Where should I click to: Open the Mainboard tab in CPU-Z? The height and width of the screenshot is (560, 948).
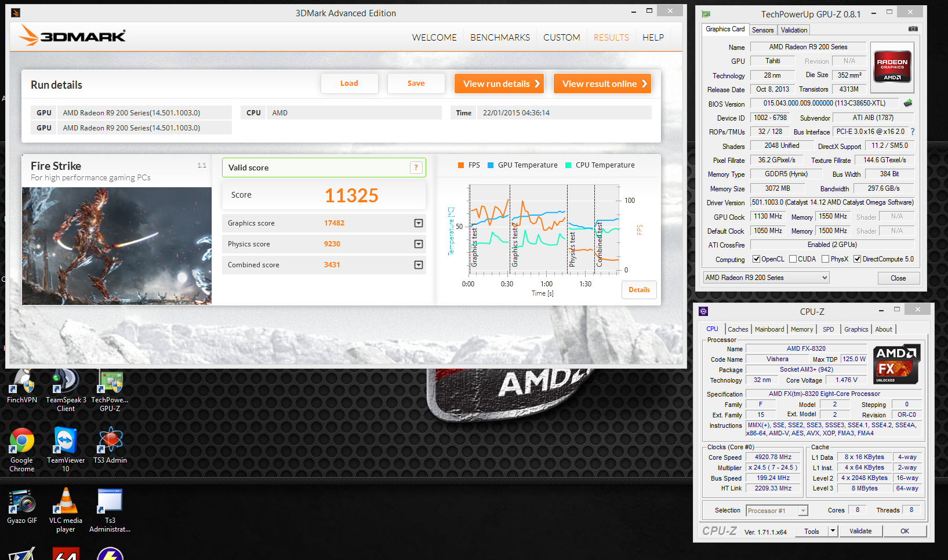769,329
